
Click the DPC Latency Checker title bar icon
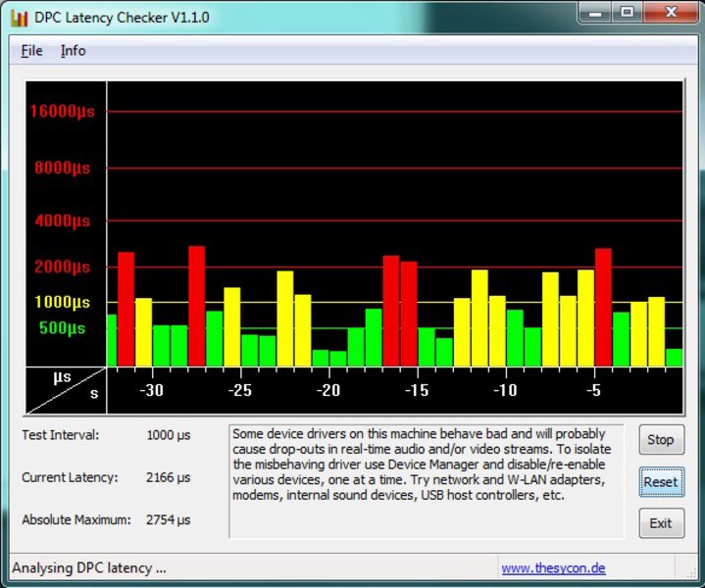20,18
